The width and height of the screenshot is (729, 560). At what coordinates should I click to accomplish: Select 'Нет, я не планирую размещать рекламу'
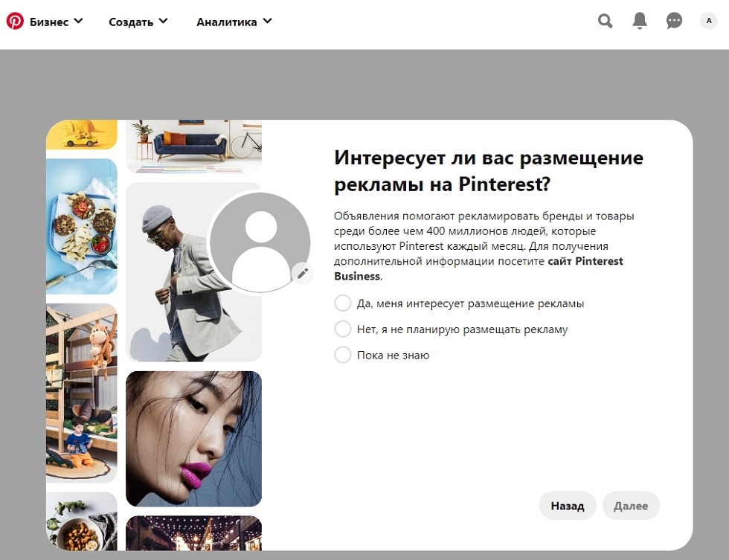pos(343,329)
